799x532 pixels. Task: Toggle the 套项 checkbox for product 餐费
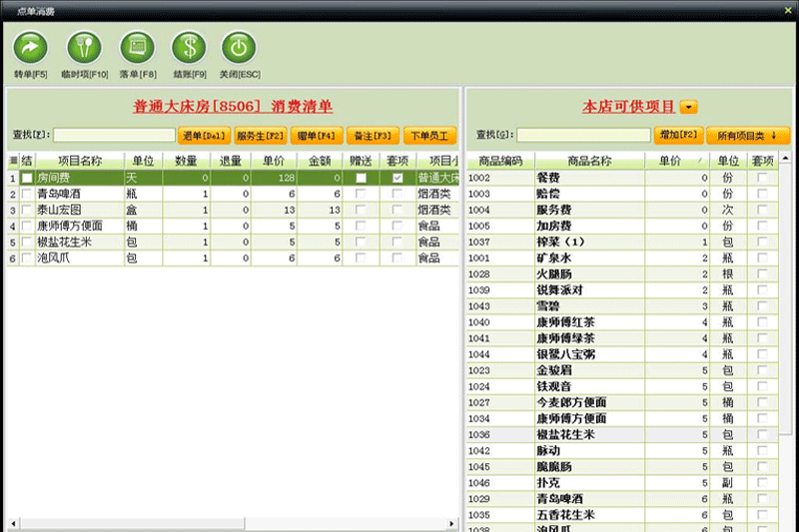click(762, 178)
